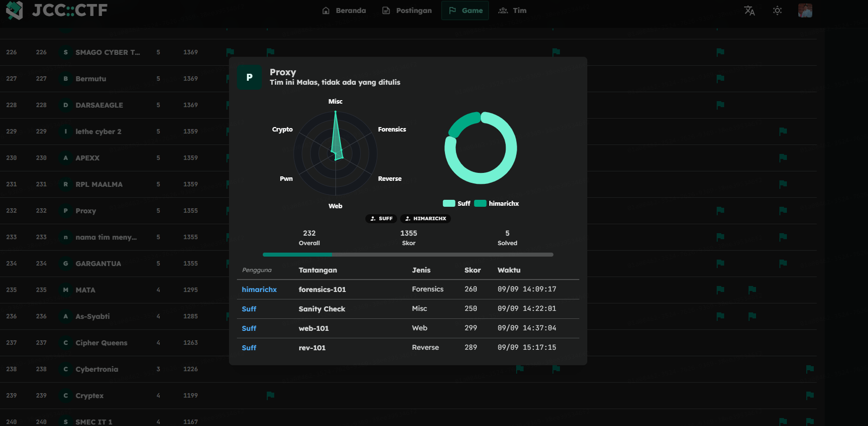Go to the Postingan tab
The height and width of the screenshot is (426, 868).
(407, 10)
